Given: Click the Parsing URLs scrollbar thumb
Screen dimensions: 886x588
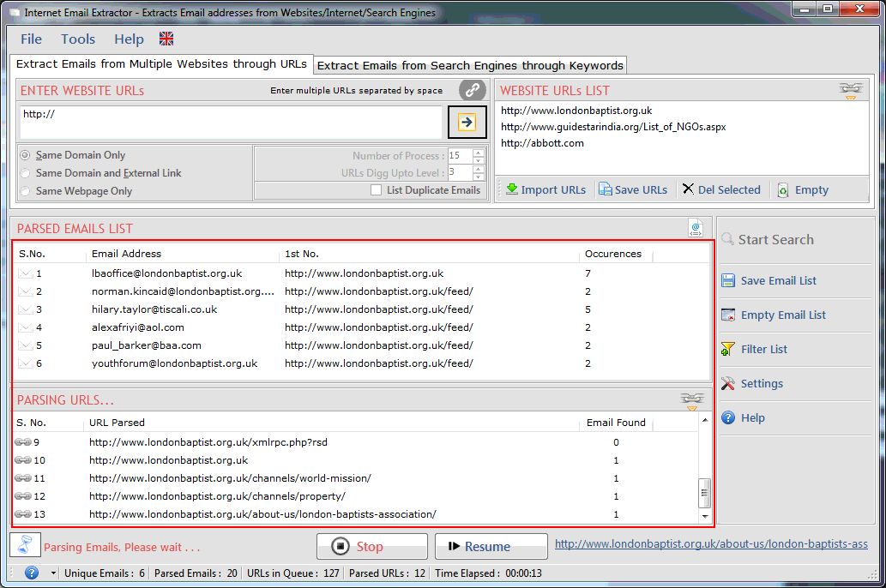Looking at the screenshot, I should (704, 493).
